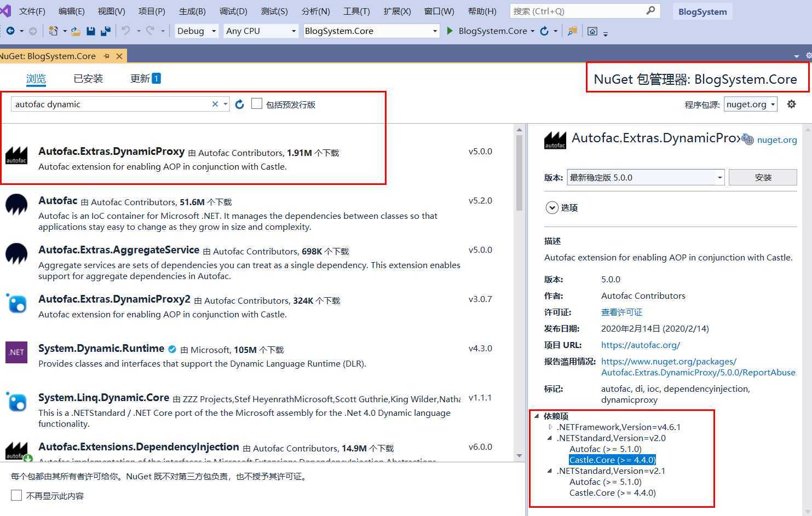Click the toolbar window layout icon
The image size is (812, 516).
pos(592,31)
